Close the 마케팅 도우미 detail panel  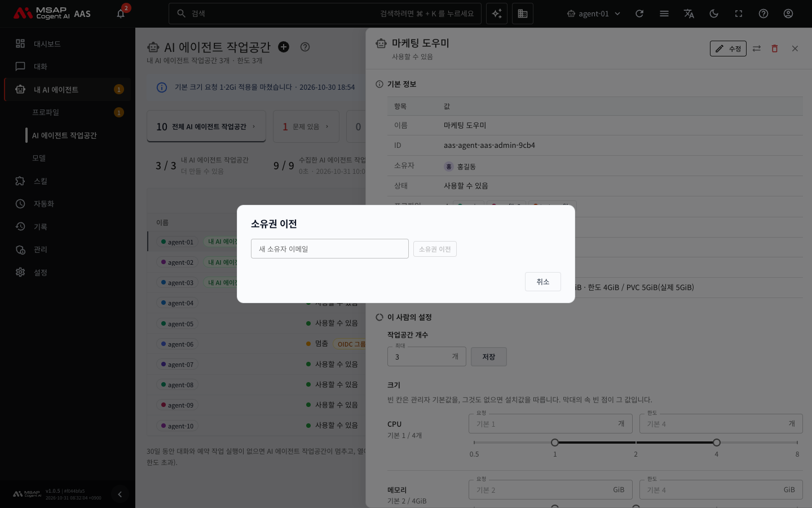(795, 49)
